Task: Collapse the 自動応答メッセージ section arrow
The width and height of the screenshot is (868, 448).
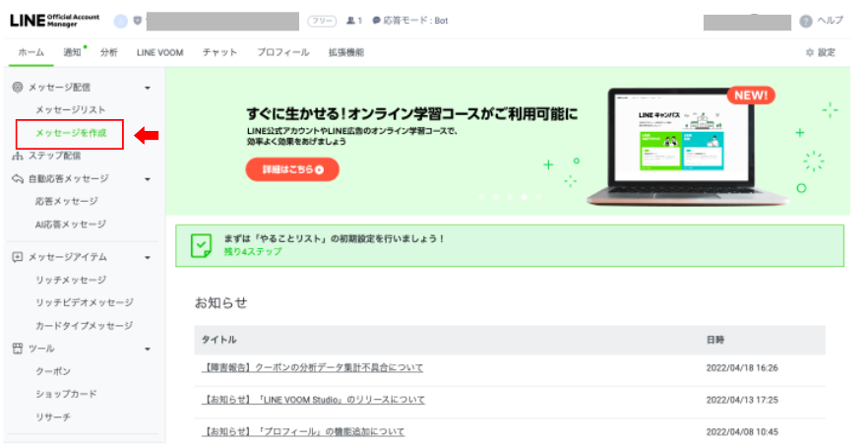Action: click(148, 179)
